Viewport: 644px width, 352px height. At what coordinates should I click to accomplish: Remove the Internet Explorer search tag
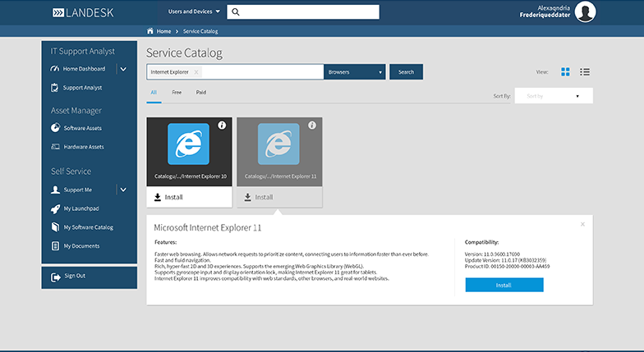(x=196, y=72)
